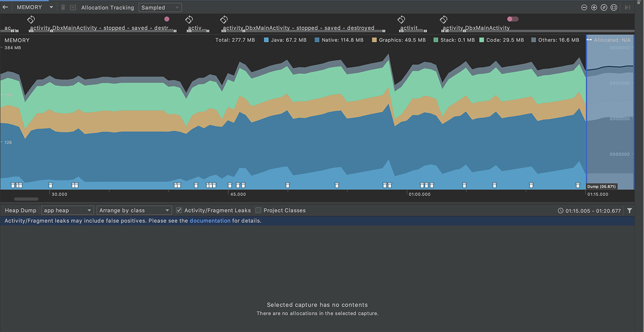Go back using the left arrow icon
The width and height of the screenshot is (644, 332).
[x=5, y=7]
